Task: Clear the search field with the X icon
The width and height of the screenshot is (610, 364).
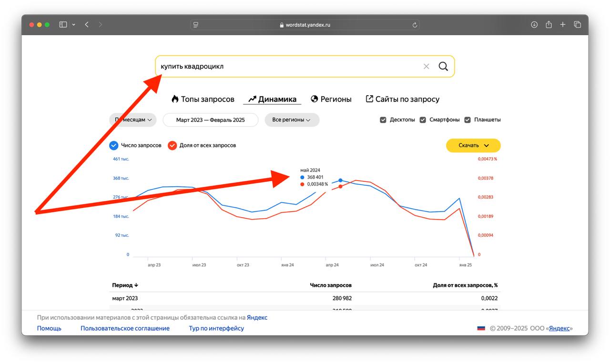Action: tap(426, 66)
